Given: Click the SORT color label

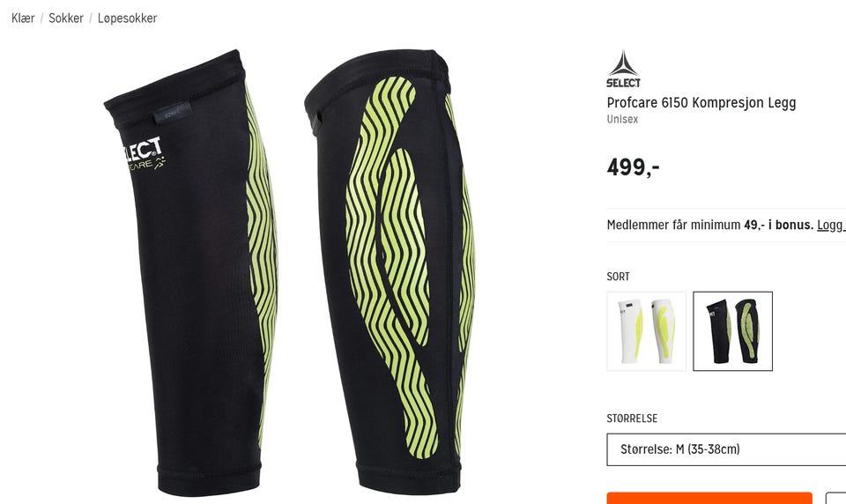Looking at the screenshot, I should click(619, 277).
